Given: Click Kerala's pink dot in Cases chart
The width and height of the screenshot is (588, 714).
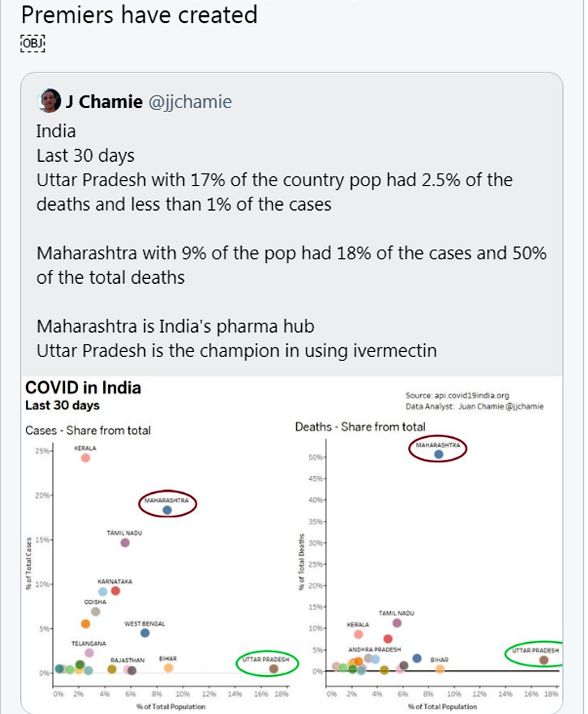Looking at the screenshot, I should point(86,458).
